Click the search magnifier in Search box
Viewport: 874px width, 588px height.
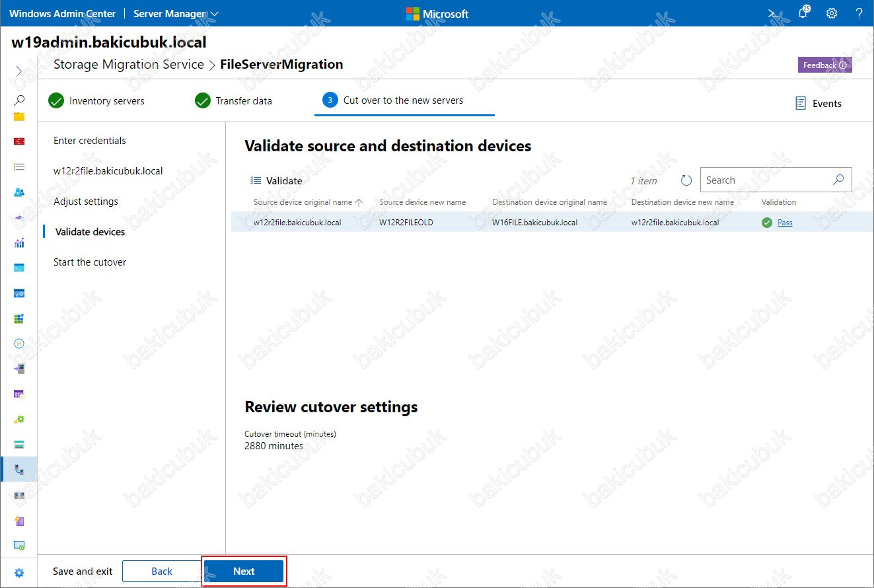[x=838, y=180]
